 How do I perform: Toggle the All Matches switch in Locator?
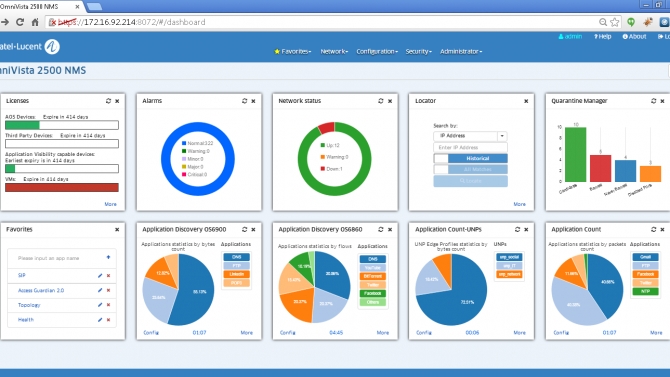pos(470,170)
